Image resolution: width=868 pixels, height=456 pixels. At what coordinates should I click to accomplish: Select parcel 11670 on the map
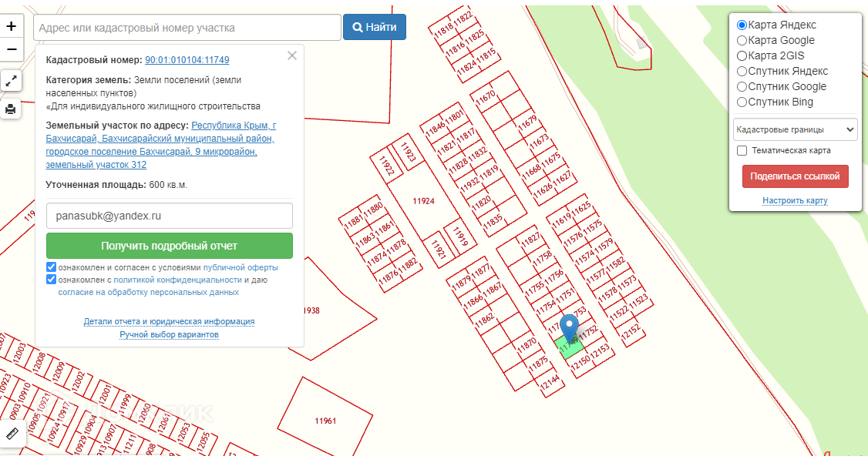(486, 96)
